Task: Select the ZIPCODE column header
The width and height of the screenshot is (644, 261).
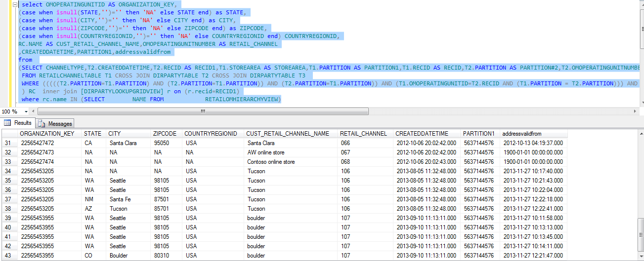Action: pos(166,134)
